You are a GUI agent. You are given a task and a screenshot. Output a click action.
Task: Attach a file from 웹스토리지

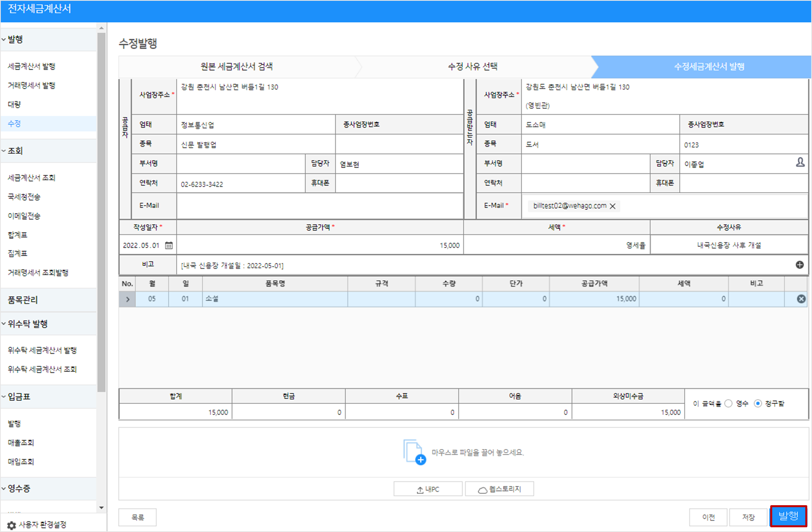click(500, 489)
